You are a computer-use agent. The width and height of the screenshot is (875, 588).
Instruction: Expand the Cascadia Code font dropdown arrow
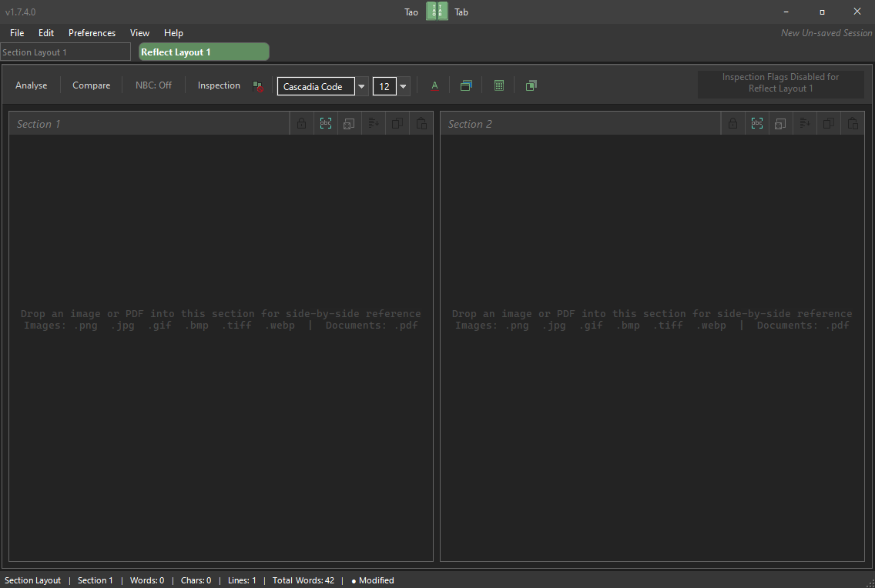coord(361,86)
